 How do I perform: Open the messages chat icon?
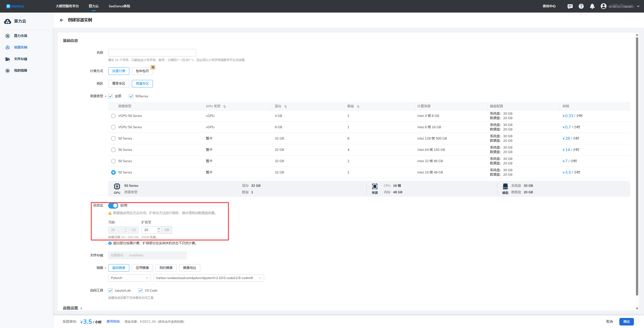click(570, 6)
